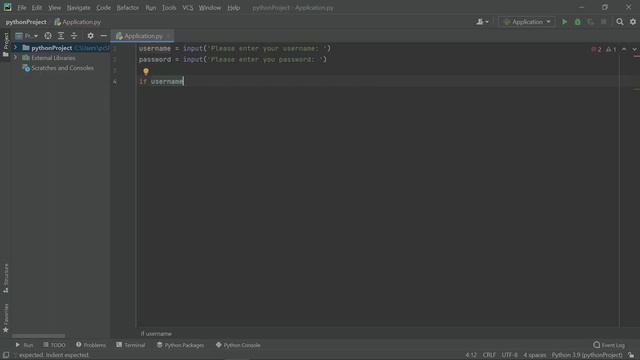The width and height of the screenshot is (640, 360).
Task: Toggle the Favorites side tool window
Action: click(5, 318)
